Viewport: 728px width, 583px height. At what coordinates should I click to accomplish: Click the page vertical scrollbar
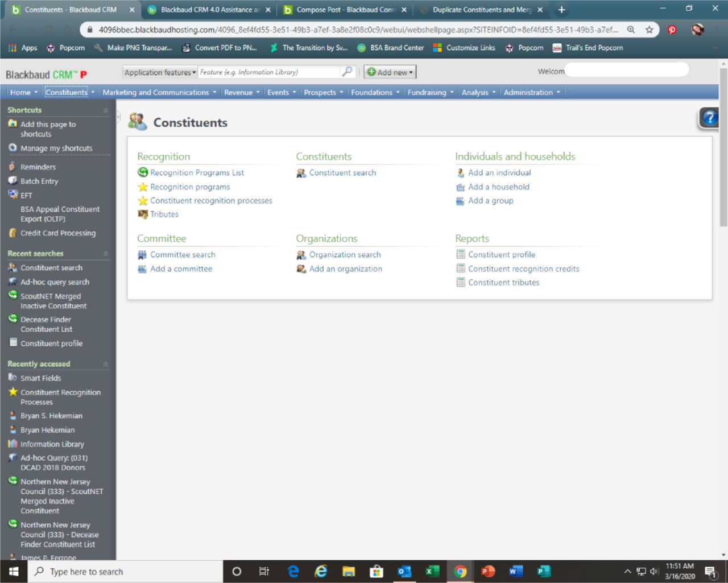(723, 147)
